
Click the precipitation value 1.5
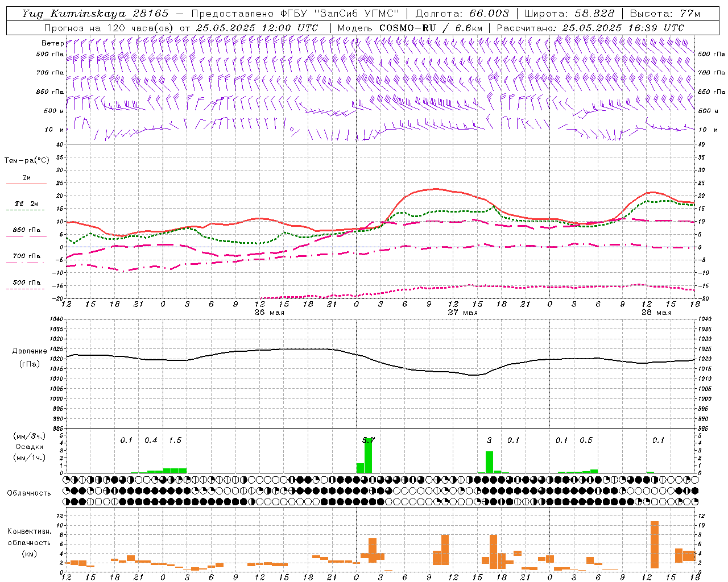[x=175, y=440]
